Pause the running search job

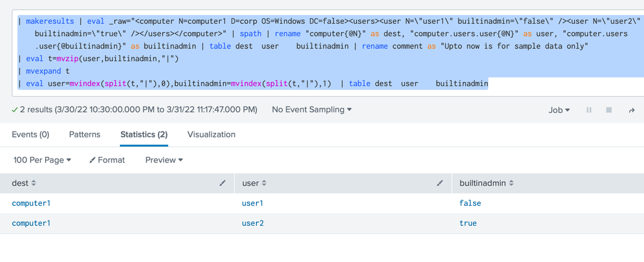click(589, 110)
